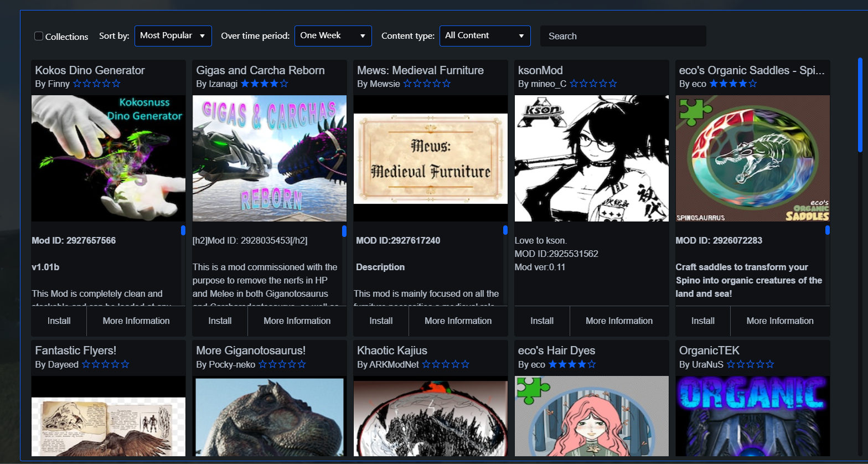Click the author text By Mewsie
The width and height of the screenshot is (868, 464).
coord(379,84)
